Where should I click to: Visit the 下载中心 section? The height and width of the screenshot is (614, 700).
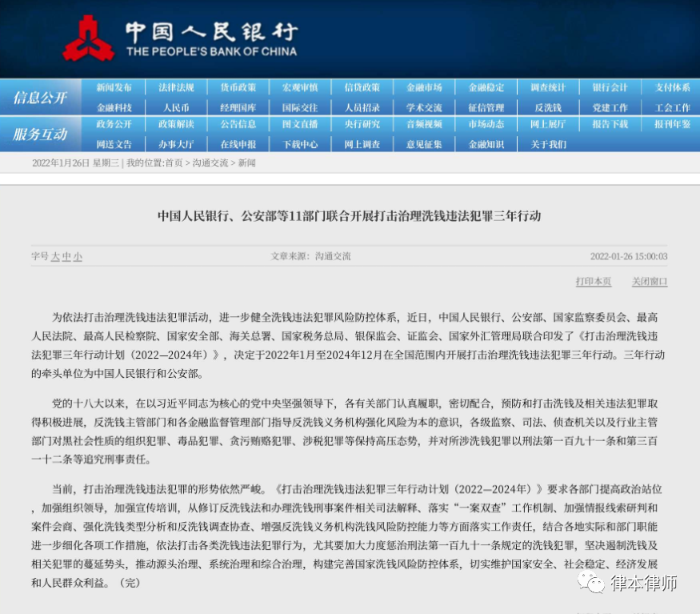click(299, 143)
